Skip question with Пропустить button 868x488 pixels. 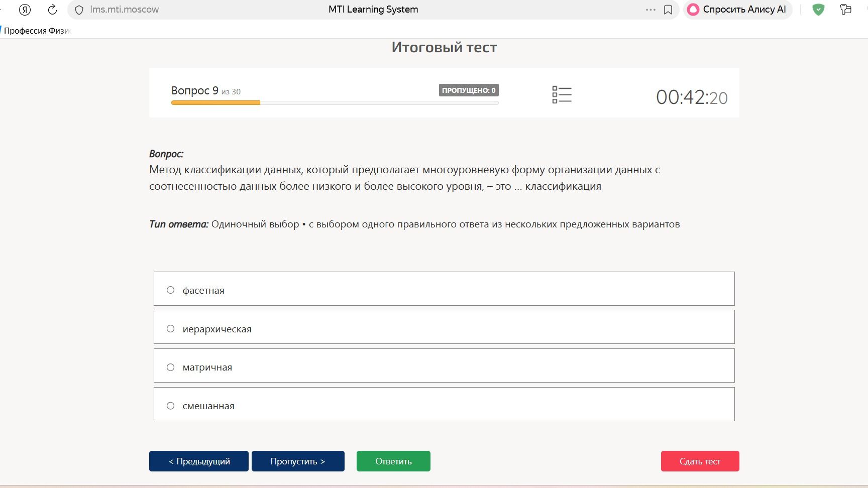[298, 461]
